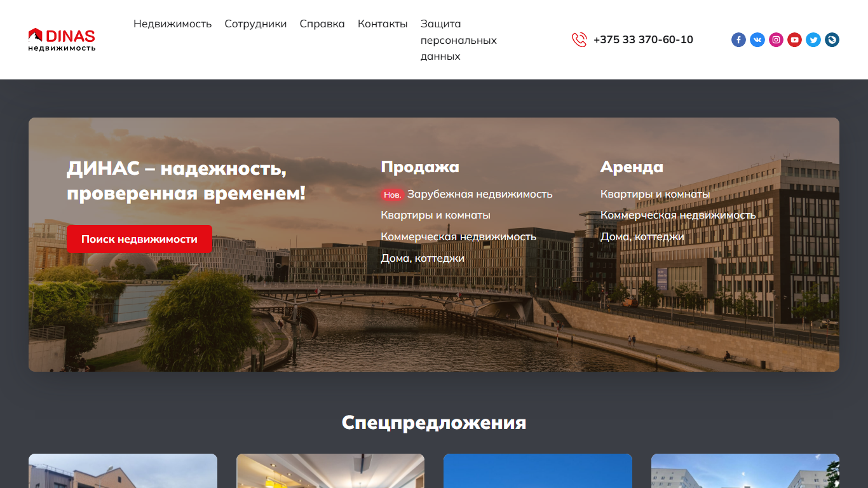Open the Контакты menu item

tap(383, 24)
